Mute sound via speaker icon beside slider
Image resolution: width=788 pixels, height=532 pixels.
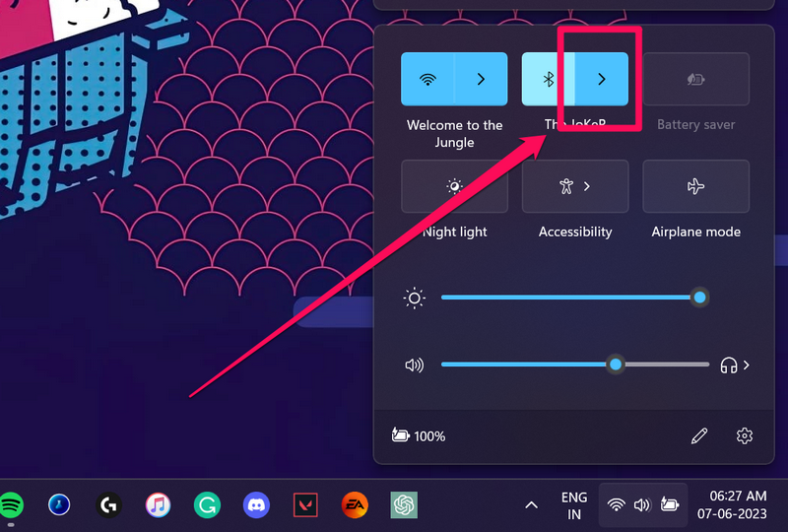[x=414, y=366]
